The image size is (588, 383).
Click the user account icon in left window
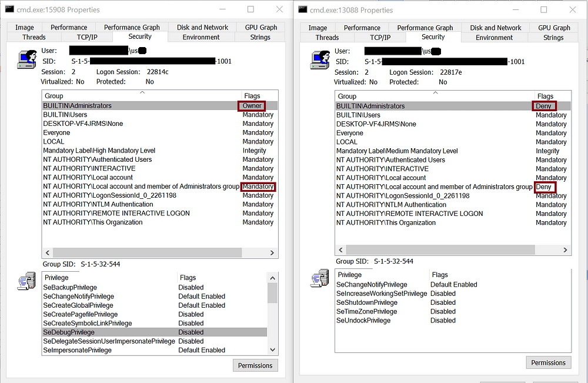[26, 59]
